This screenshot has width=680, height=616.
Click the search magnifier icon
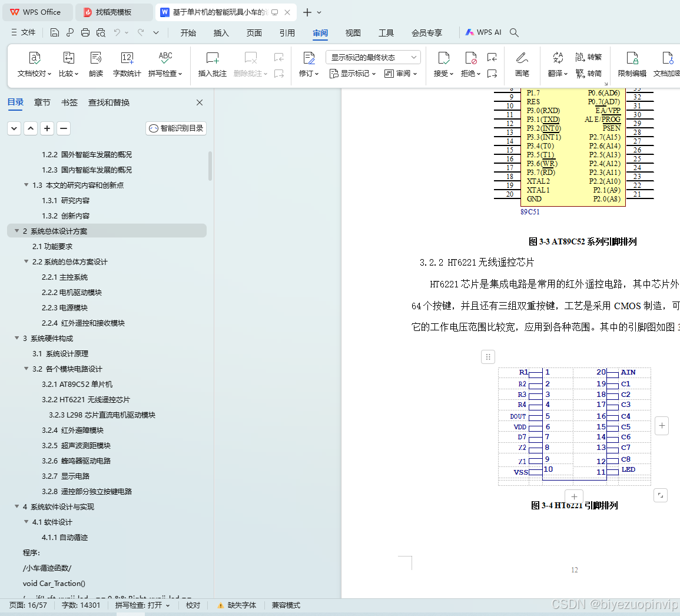coord(514,32)
